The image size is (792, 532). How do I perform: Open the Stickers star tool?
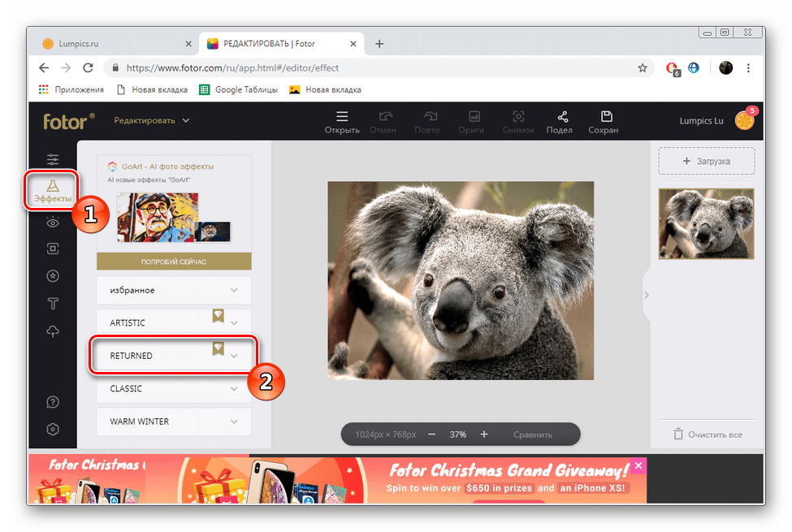coord(53,276)
